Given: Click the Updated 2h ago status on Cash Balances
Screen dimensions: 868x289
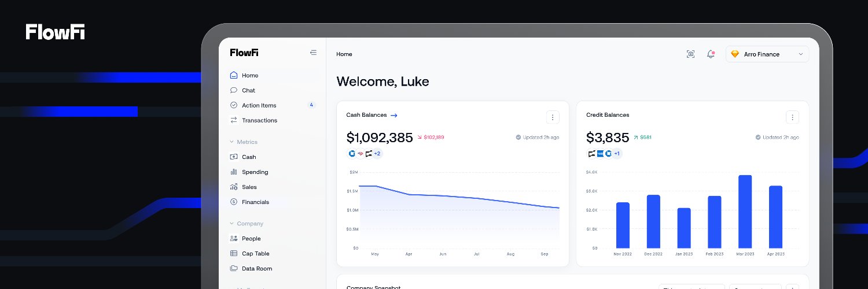Looking at the screenshot, I should click(538, 138).
